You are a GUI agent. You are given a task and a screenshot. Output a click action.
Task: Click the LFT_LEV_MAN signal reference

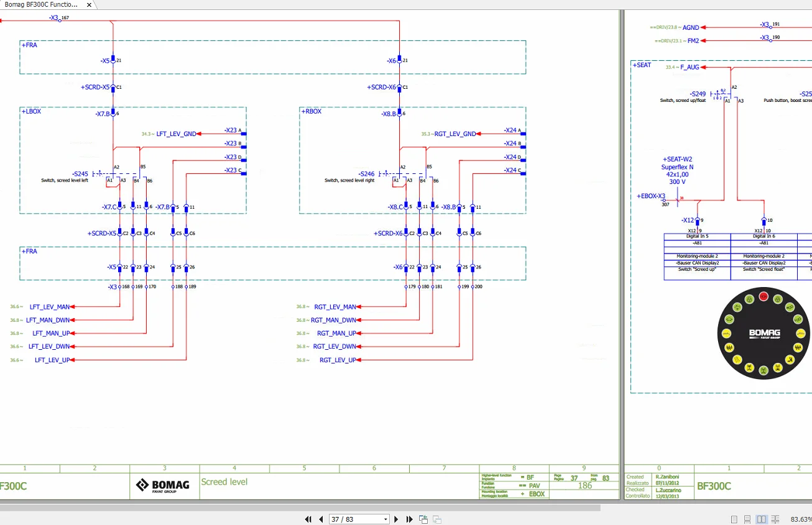coord(50,307)
